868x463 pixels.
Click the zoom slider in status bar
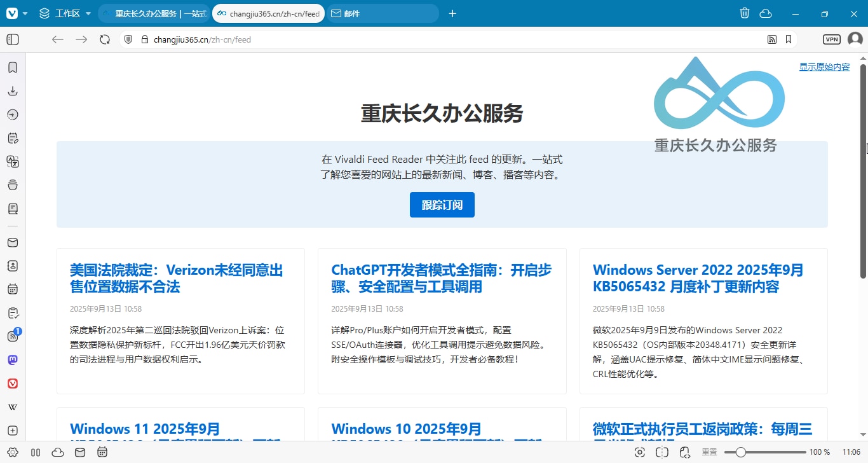pos(764,452)
